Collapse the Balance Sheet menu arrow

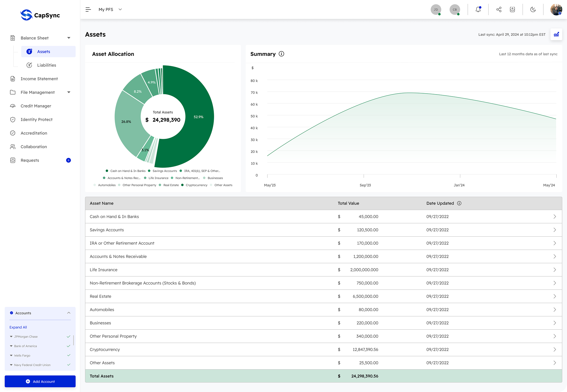69,38
